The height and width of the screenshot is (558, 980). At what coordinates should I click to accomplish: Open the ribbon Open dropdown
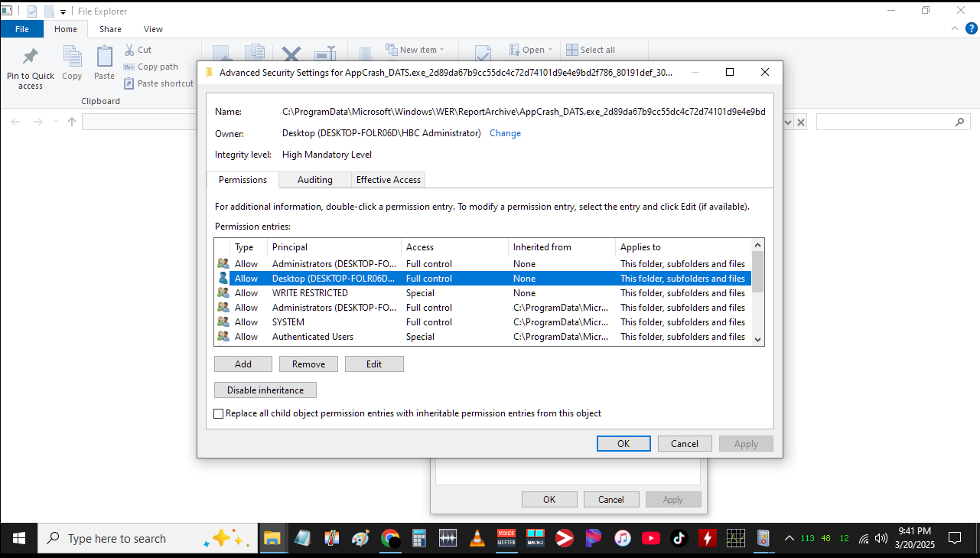click(x=531, y=50)
